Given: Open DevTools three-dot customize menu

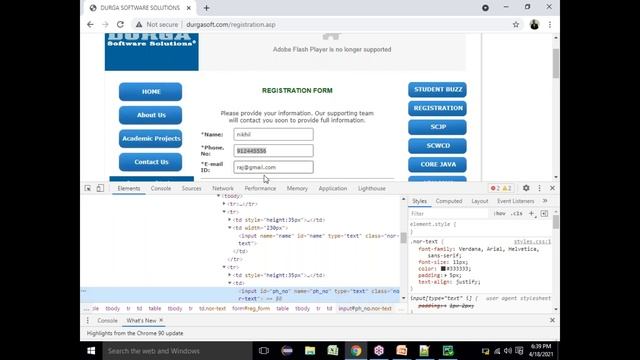Looking at the screenshot, I should coord(539,188).
